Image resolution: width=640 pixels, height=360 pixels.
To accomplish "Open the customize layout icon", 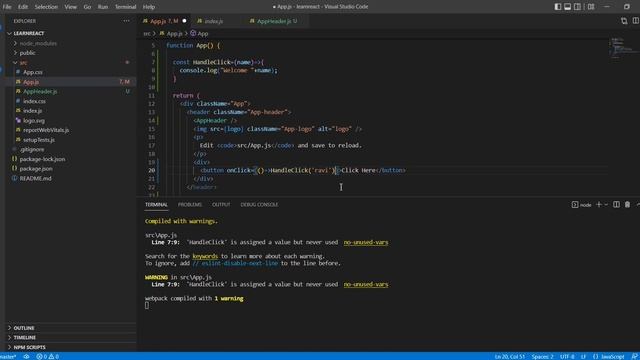I will click(x=591, y=7).
